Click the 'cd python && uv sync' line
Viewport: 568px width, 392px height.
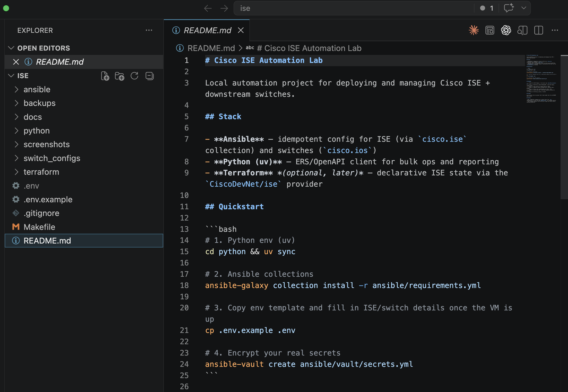(250, 252)
